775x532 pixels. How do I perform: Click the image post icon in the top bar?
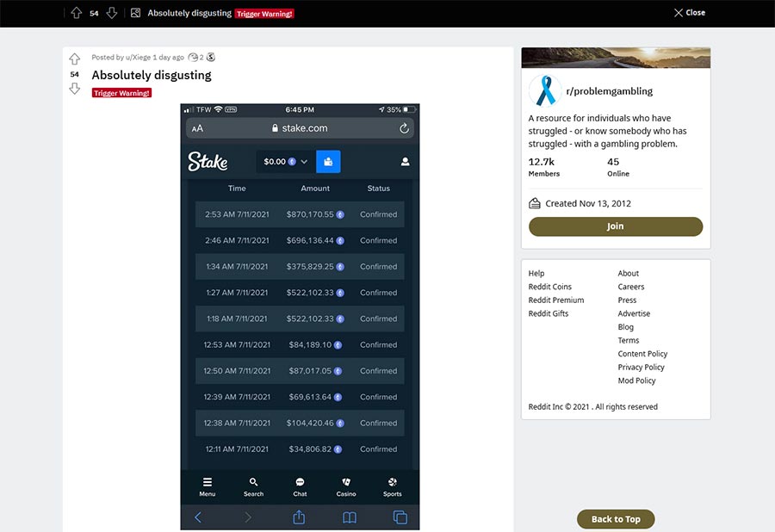pyautogui.click(x=135, y=13)
